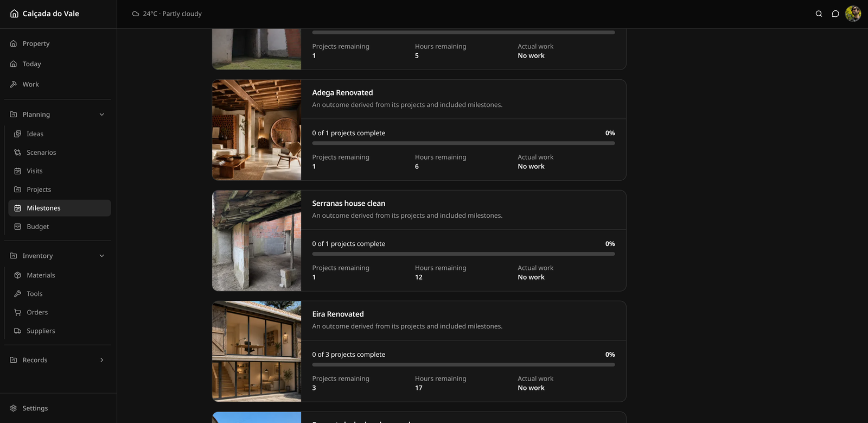This screenshot has height=423, width=868.
Task: Click the Records folder icon
Action: (14, 360)
